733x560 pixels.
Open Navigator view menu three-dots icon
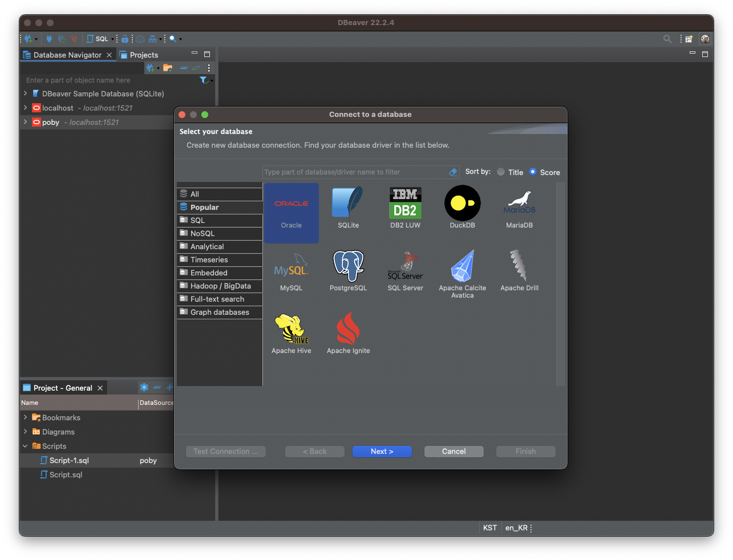(209, 68)
